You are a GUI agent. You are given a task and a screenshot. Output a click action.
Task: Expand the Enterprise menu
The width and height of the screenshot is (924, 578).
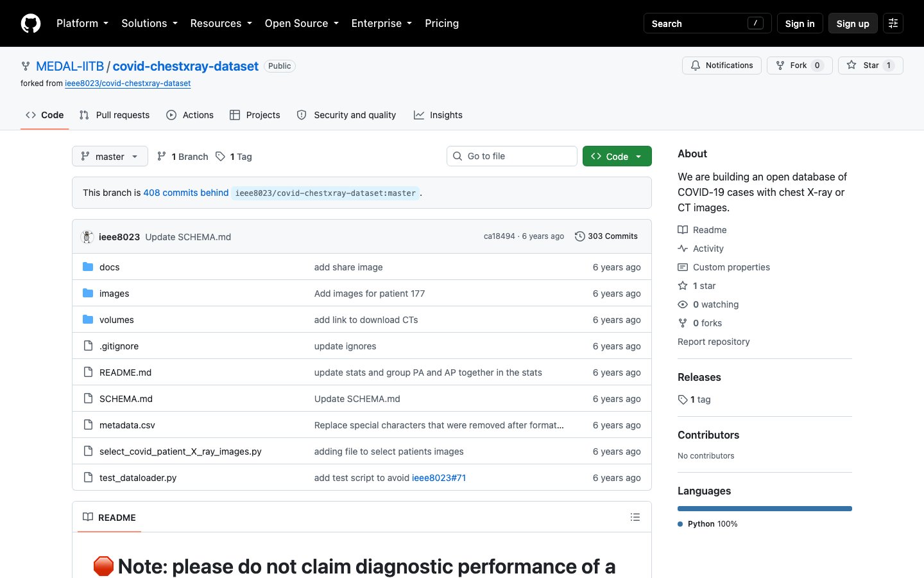pos(382,23)
